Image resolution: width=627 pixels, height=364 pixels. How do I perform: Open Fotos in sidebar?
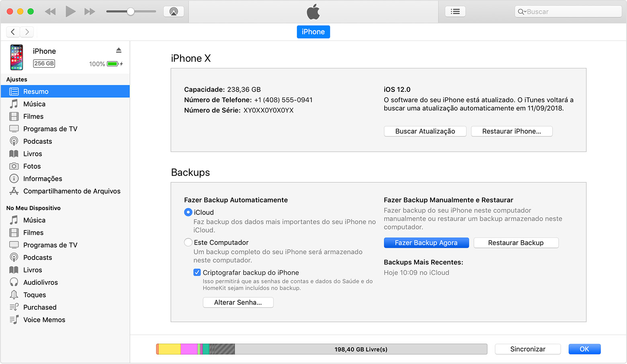click(65, 166)
